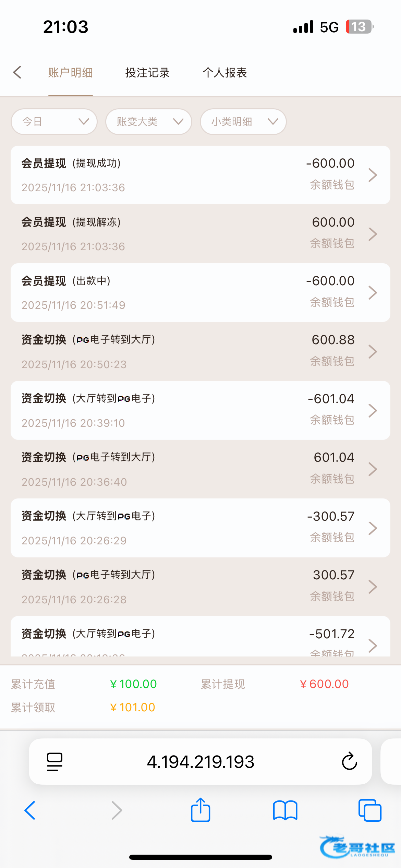
Task: Tap the back arrow in page header
Action: 17,72
